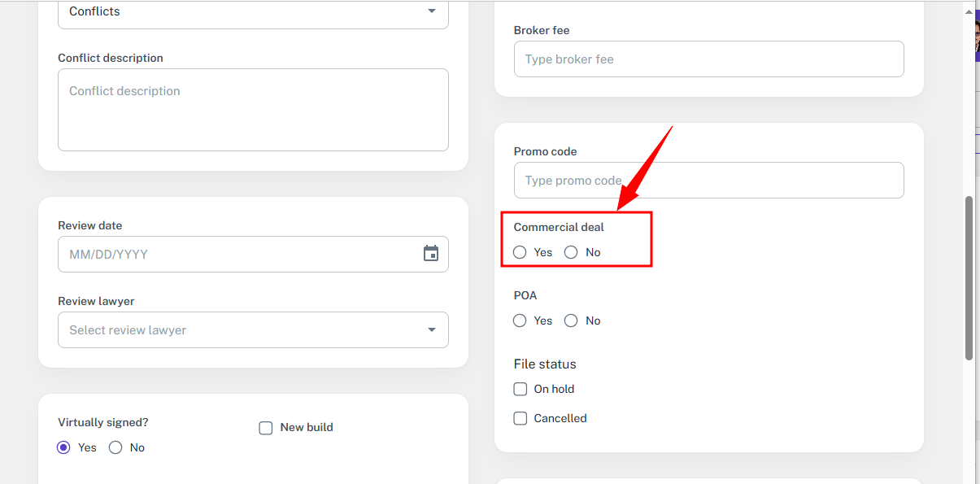Choose Yes for POA
Viewport: 980px width, 484px height.
(x=520, y=320)
